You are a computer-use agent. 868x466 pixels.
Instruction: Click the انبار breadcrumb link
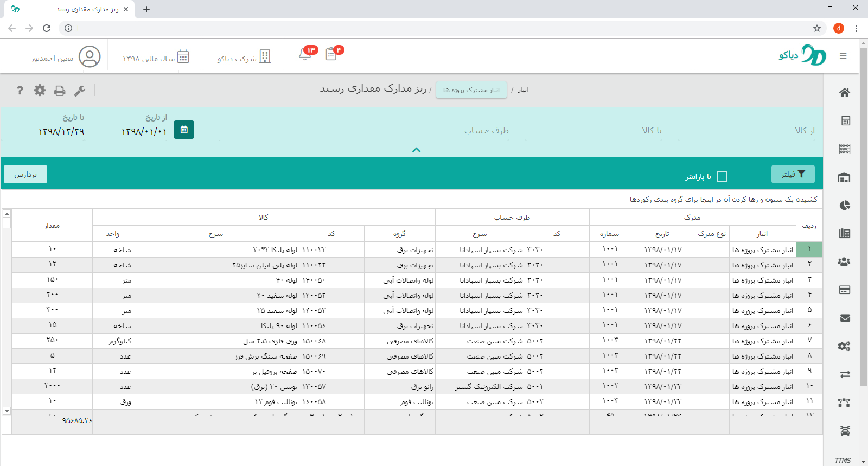pyautogui.click(x=523, y=90)
